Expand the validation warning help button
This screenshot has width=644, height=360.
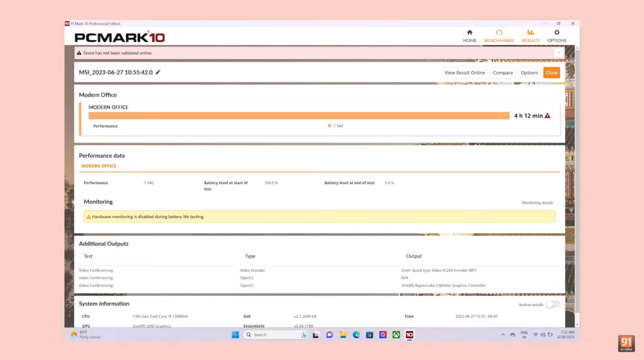558,53
